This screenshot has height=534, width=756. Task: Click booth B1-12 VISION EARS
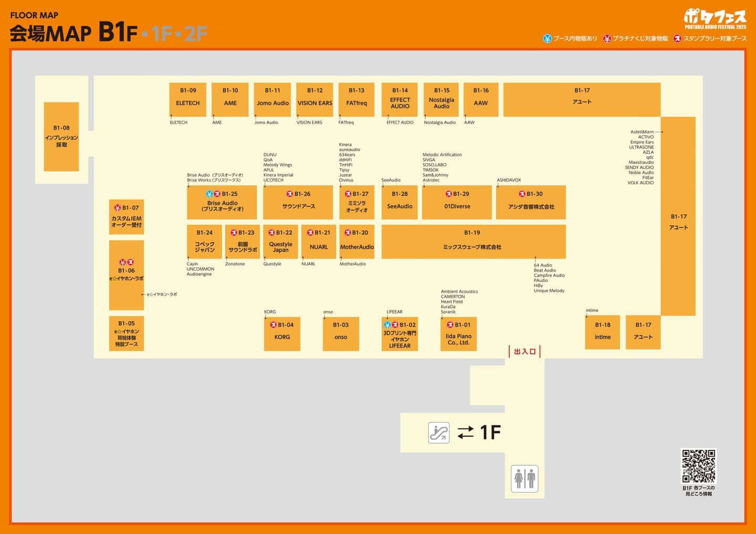[x=315, y=100]
